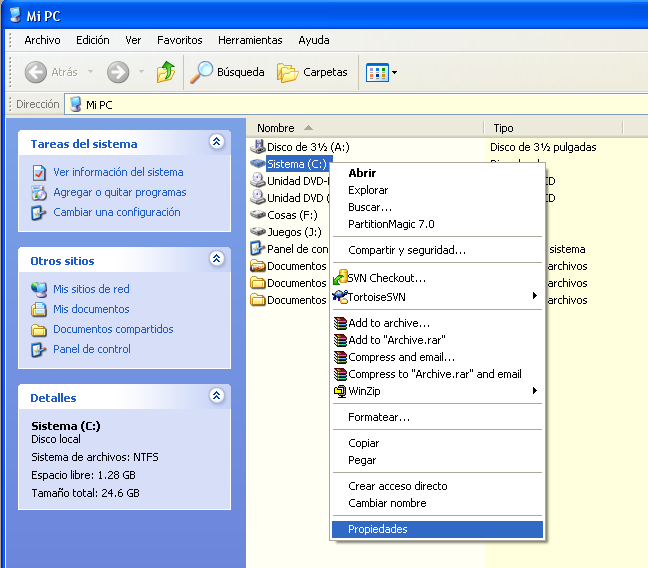Open the Ayuda menu

(x=314, y=40)
